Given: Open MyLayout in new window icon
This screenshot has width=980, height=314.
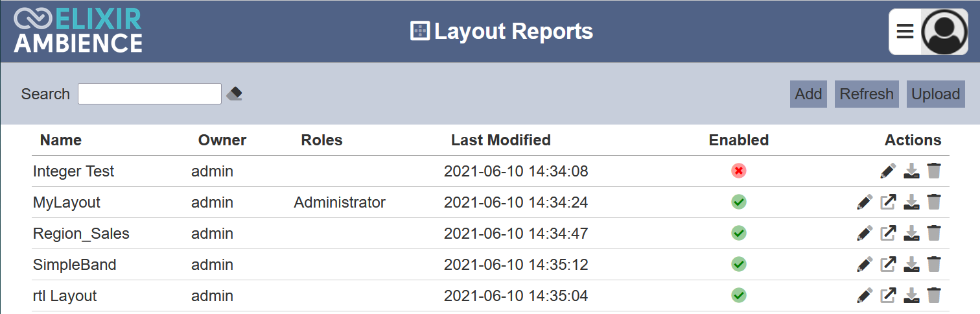Looking at the screenshot, I should click(888, 202).
